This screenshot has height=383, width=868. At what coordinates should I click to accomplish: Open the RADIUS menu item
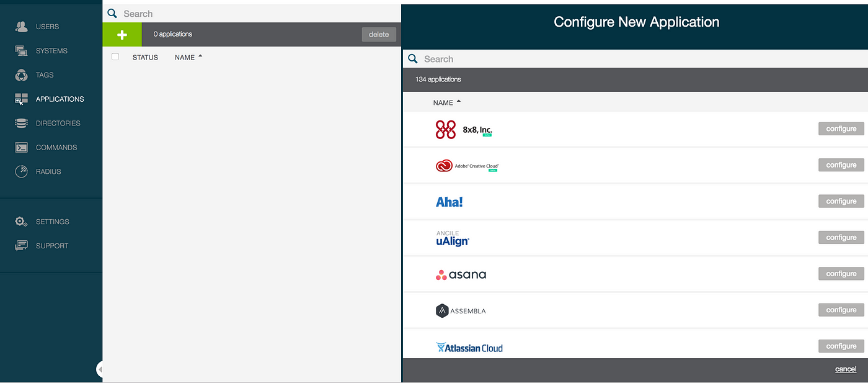click(48, 172)
